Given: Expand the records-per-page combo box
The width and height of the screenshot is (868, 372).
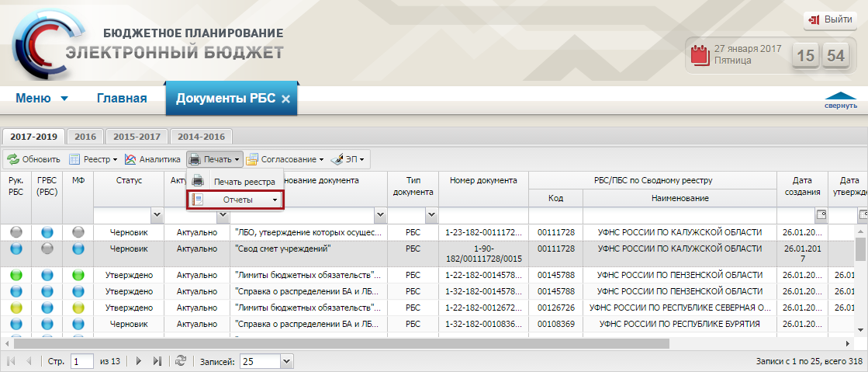Looking at the screenshot, I should pos(286,361).
